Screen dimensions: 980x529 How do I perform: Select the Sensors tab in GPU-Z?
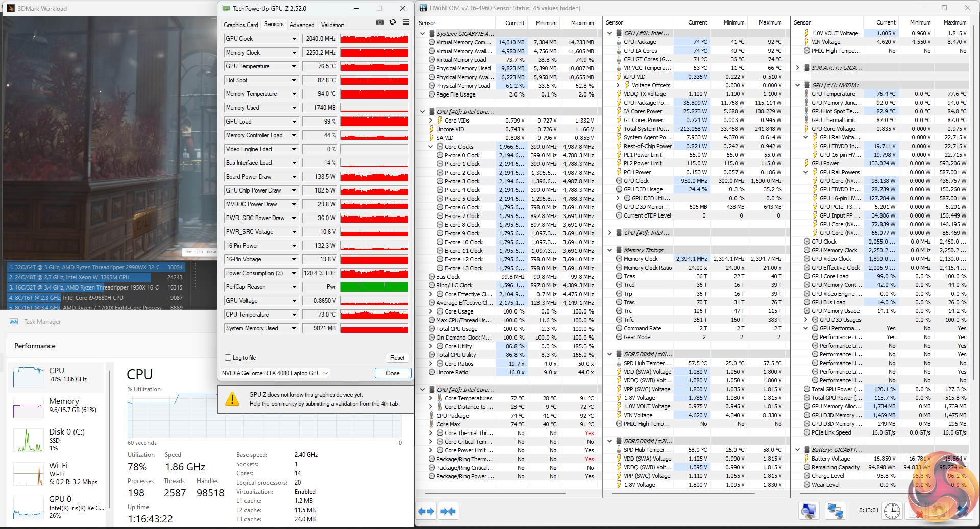(x=274, y=25)
